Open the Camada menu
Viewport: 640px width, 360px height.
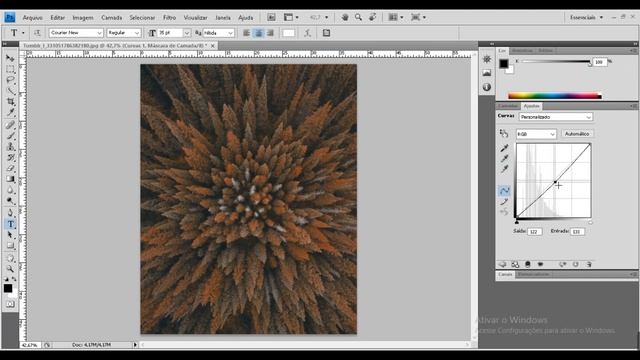[111, 18]
